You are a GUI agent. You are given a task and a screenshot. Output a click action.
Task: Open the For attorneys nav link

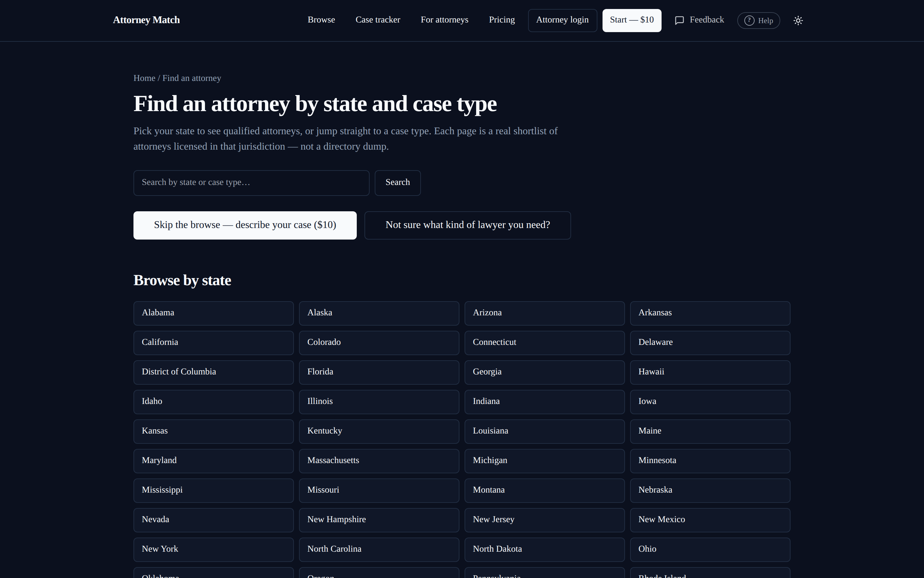(x=444, y=20)
